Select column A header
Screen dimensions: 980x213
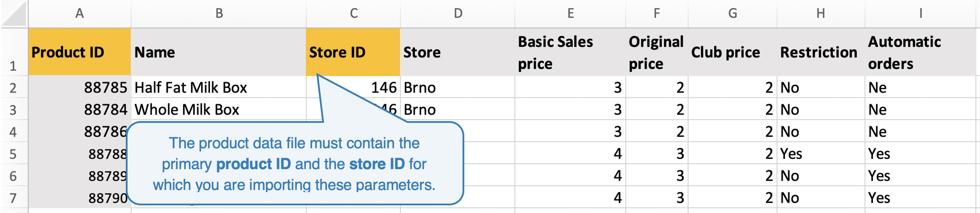(x=80, y=13)
